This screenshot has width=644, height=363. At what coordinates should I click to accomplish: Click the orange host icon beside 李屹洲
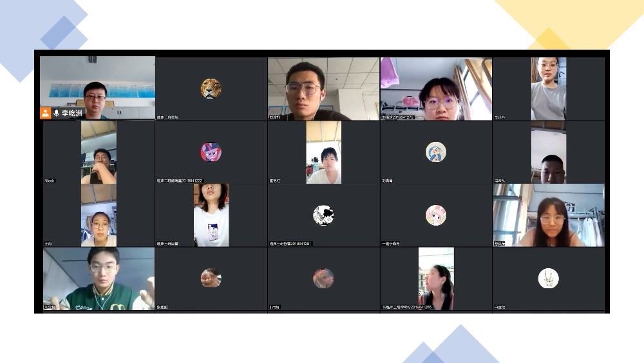click(x=45, y=113)
